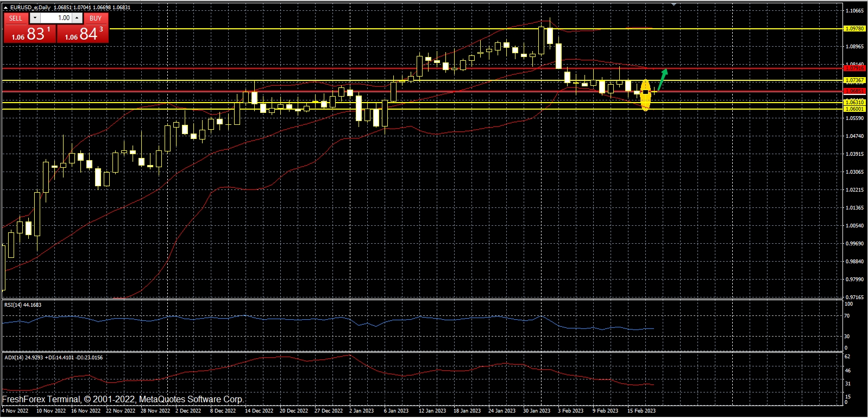Click the yellow 1.07367 price label
The width and height of the screenshot is (868, 418).
click(x=854, y=80)
